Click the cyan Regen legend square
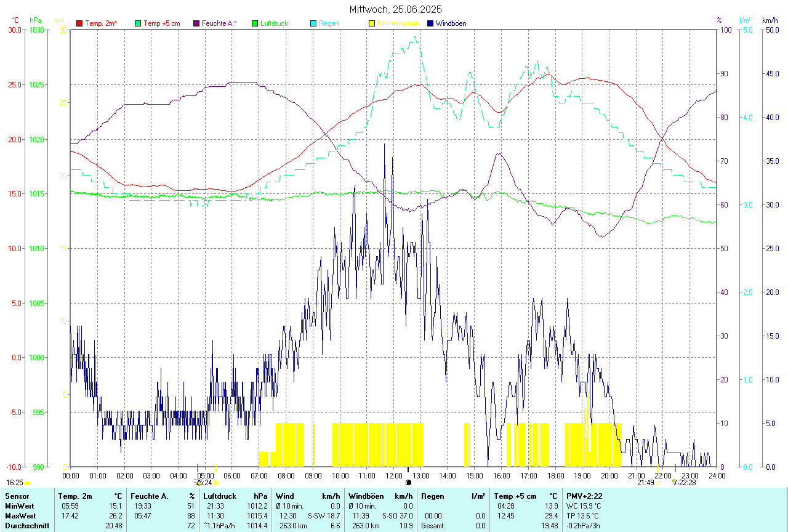Image resolution: width=788 pixels, height=532 pixels. tap(313, 23)
